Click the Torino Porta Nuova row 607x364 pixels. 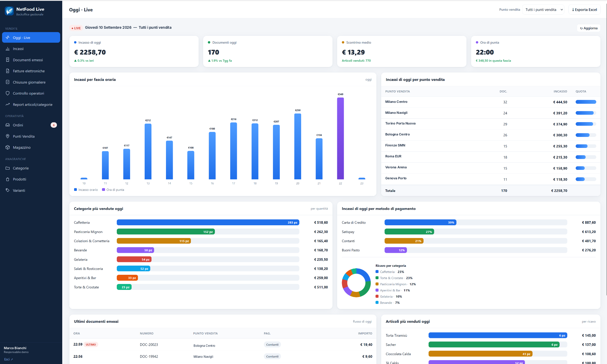(491, 124)
